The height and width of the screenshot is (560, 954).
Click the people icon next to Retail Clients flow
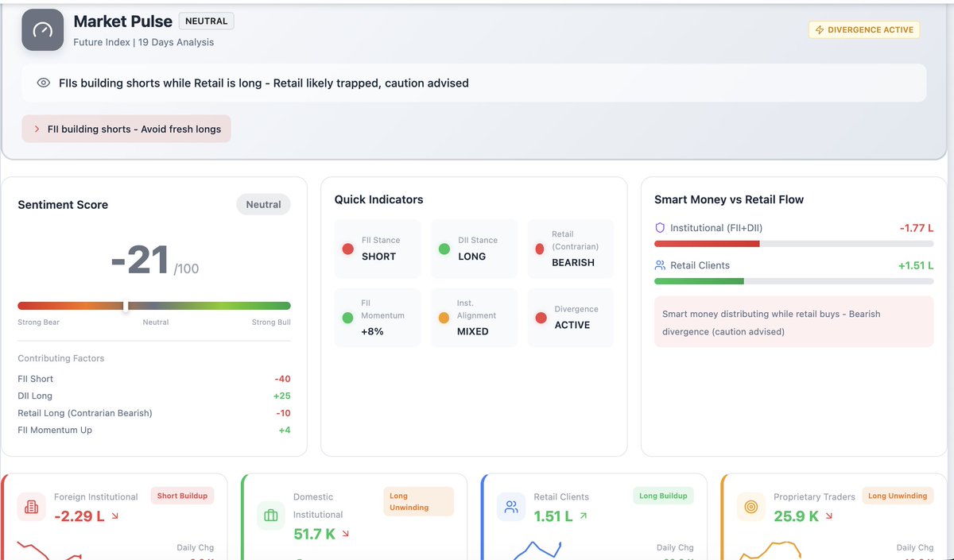[660, 265]
